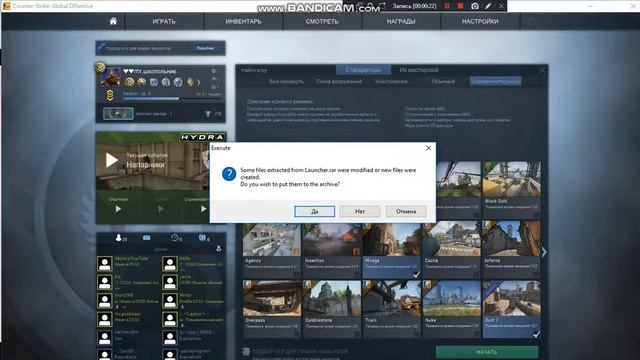
Task: Click the large play button on Hydra Напарники
Action: [111, 160]
